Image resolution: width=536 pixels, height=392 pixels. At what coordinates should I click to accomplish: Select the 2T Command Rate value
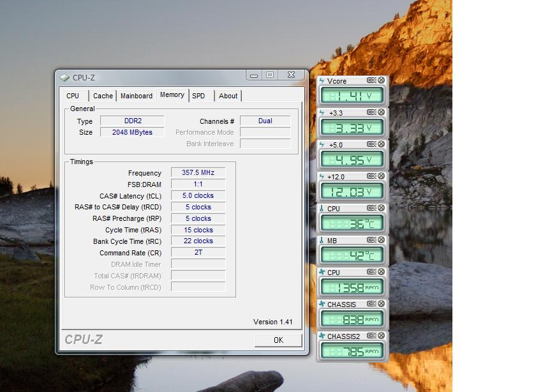(198, 252)
